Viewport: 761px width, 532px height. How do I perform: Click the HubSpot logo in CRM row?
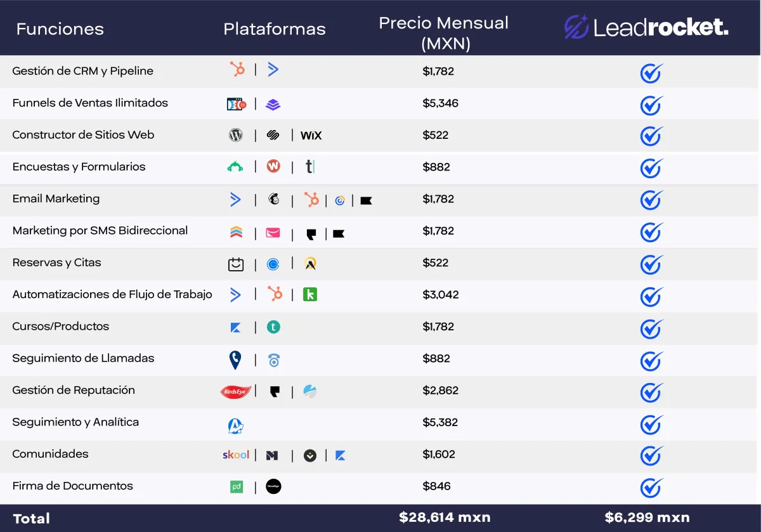237,70
